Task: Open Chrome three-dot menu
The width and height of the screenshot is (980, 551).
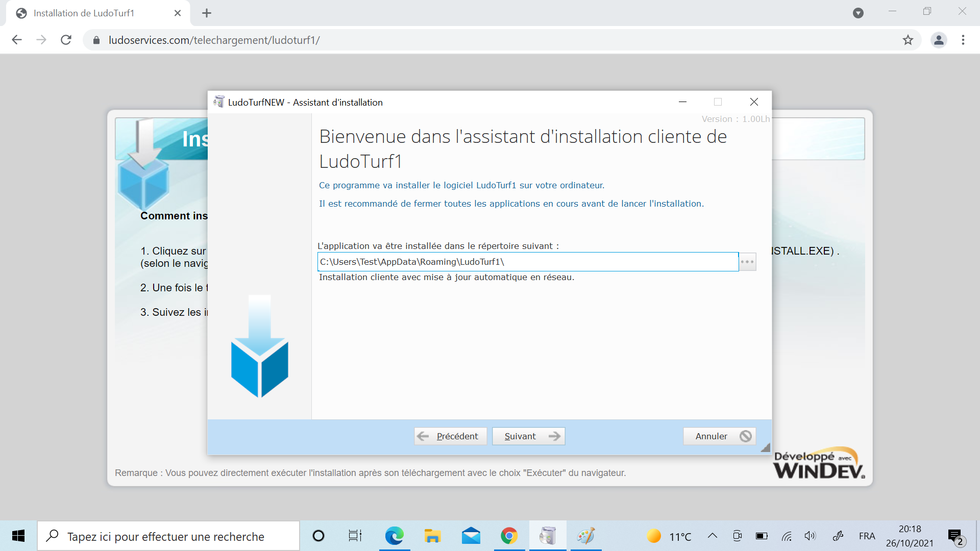Action: [x=963, y=40]
